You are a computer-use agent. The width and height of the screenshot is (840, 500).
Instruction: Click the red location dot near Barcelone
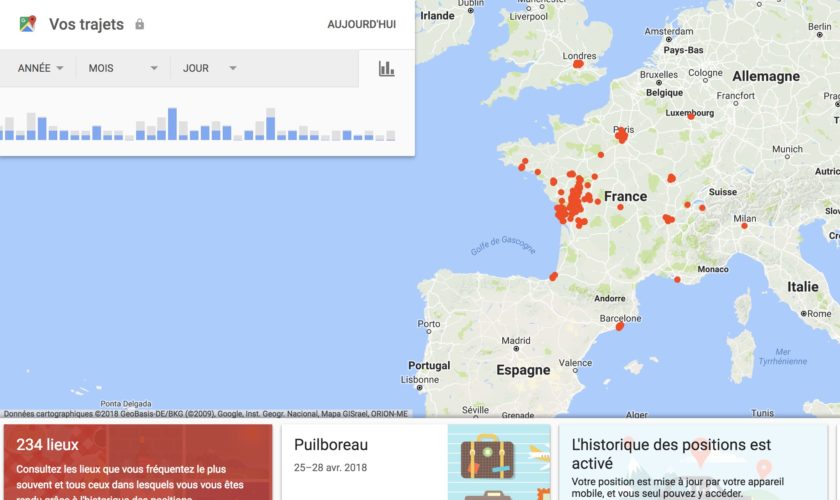click(x=620, y=326)
